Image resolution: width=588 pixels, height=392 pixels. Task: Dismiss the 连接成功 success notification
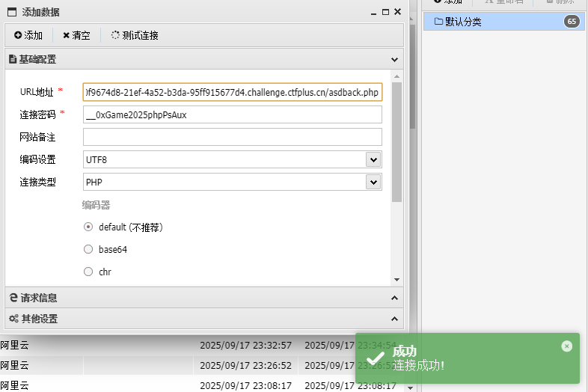[x=566, y=346]
